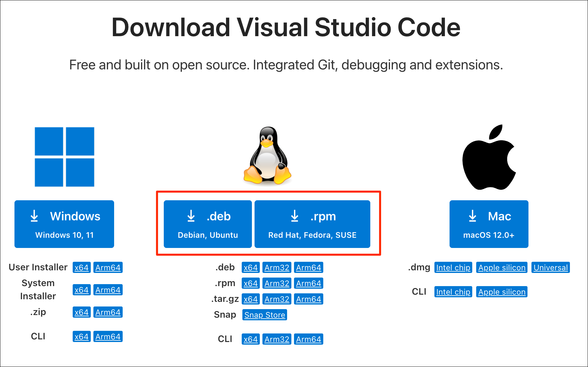Image resolution: width=588 pixels, height=367 pixels.
Task: Click the '.dmg' row label
Action: [419, 267]
